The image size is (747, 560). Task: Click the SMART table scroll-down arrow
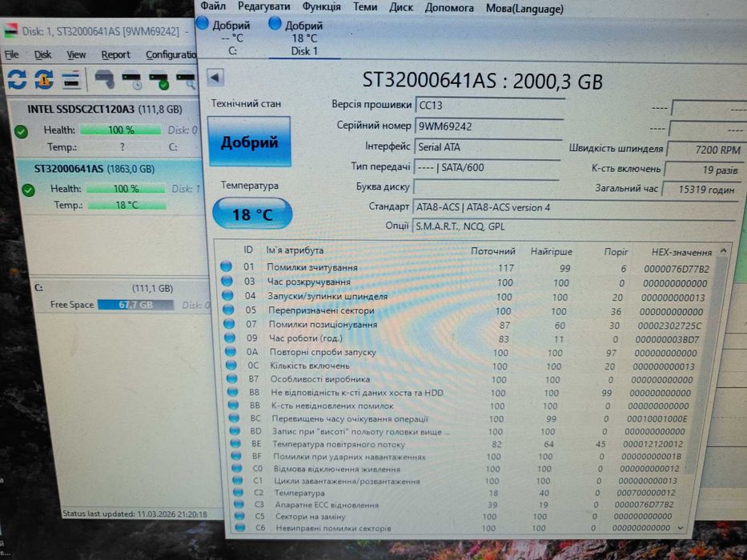click(x=680, y=528)
